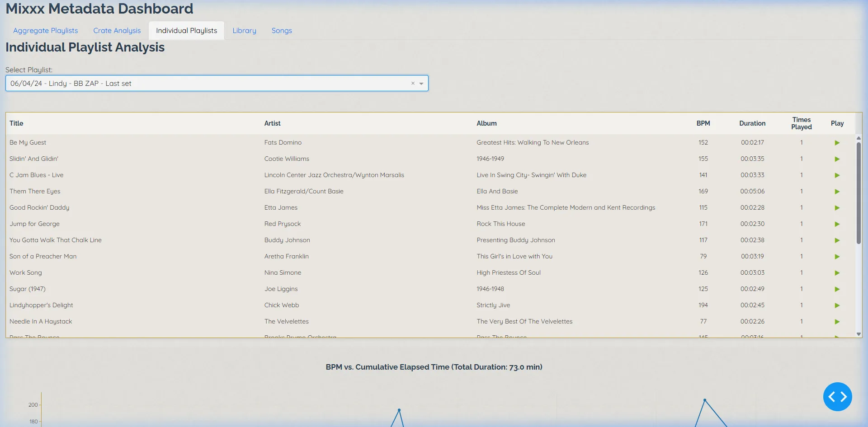The width and height of the screenshot is (868, 427).
Task: Play Needle In A Haystack track
Action: (x=837, y=322)
